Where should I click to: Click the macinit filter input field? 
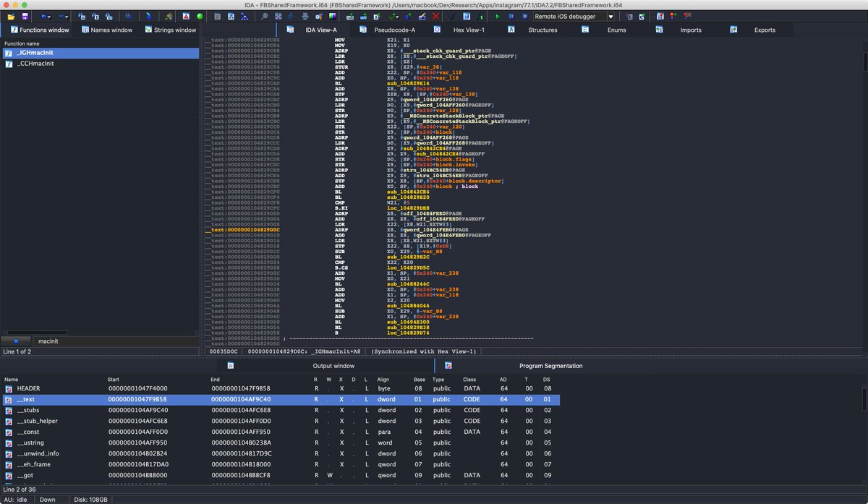coord(116,341)
